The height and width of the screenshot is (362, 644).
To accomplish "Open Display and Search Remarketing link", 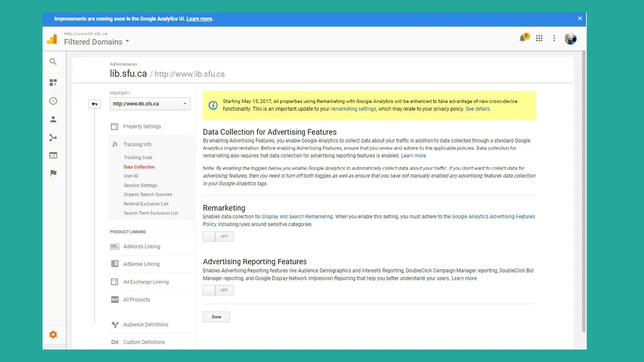I will 297,217.
